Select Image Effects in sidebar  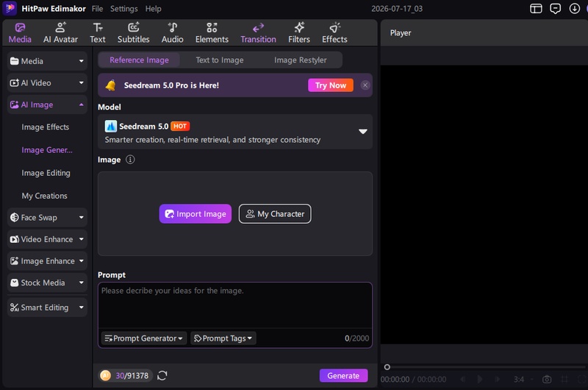coord(46,127)
